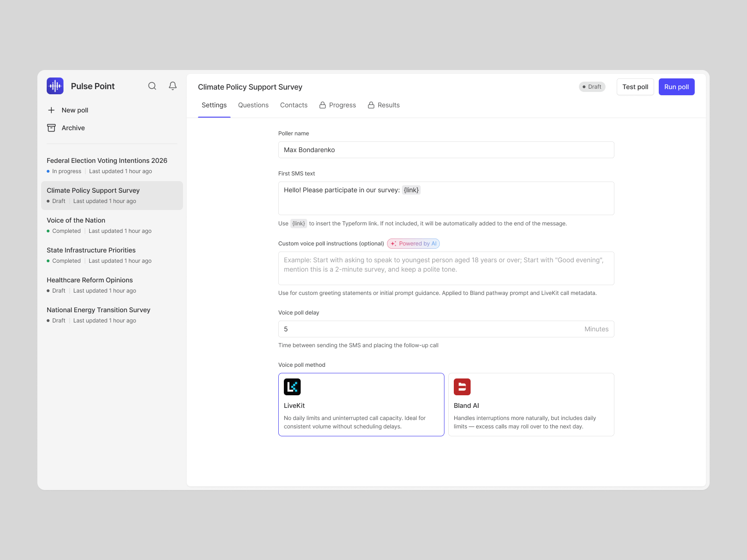The height and width of the screenshot is (560, 747).
Task: Open State Infrastructure Priorities poll
Action: tap(112, 255)
